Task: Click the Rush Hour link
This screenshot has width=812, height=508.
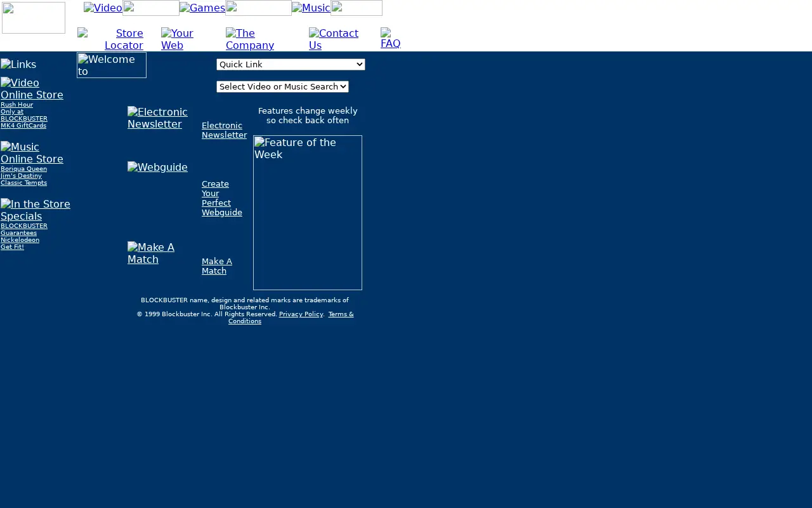Action: coord(16,105)
